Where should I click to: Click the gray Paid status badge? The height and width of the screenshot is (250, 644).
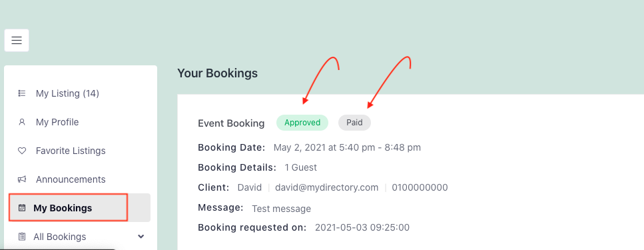coord(354,123)
